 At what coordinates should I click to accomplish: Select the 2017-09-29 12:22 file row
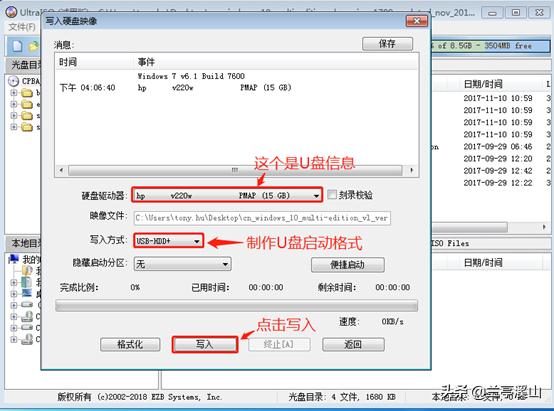click(498, 183)
